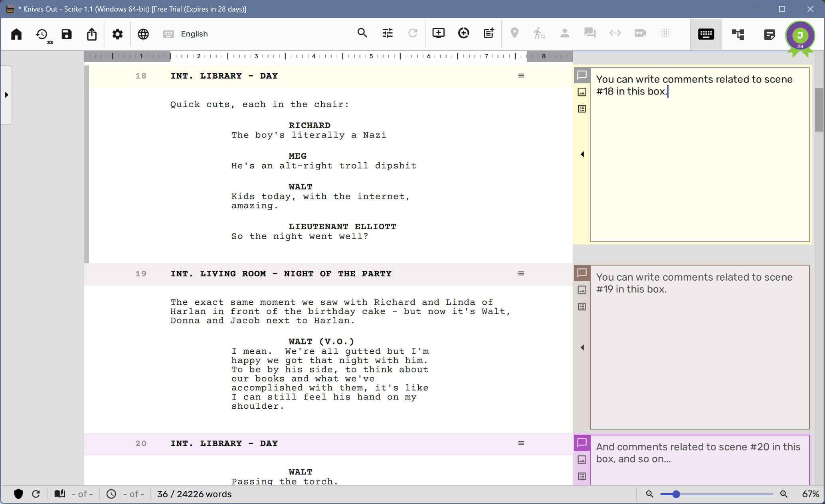Screen dimensions: 825x504
Task: Show scene 18 index card fields tab
Action: (x=582, y=109)
